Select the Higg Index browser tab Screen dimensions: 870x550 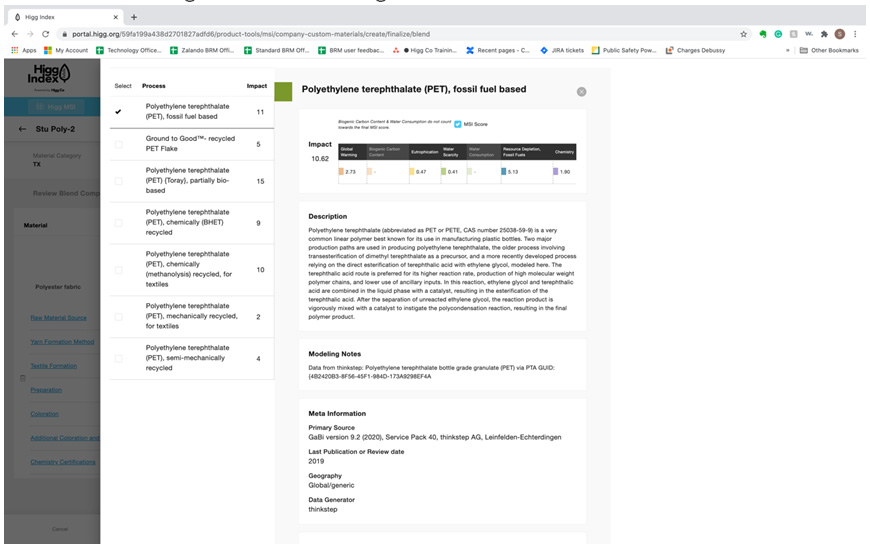pos(65,17)
